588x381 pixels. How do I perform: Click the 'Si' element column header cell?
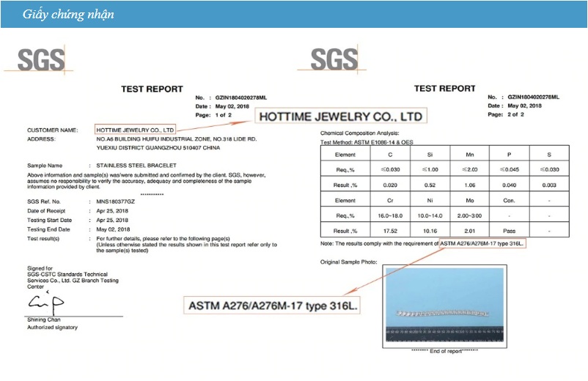click(x=430, y=155)
